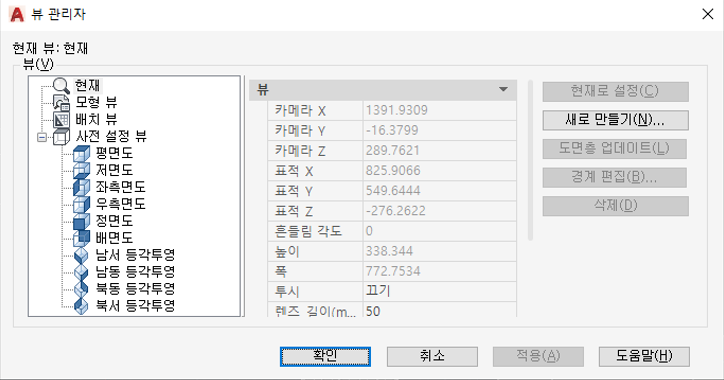
Task: Click 새로 만들기(N)... button
Action: point(615,120)
